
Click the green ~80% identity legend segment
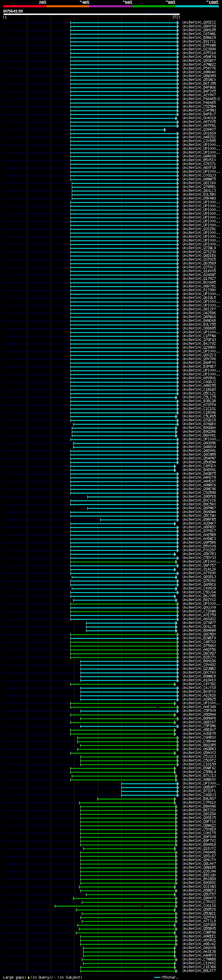154,6
